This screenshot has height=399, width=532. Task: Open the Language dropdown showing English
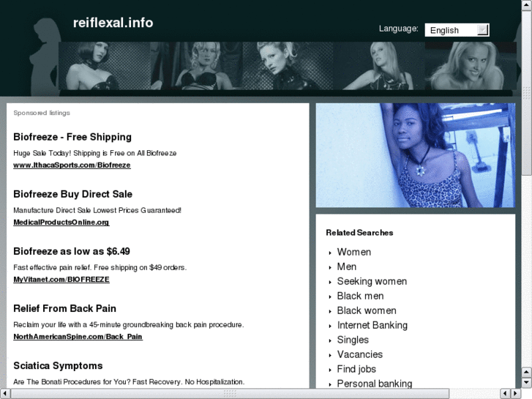[457, 30]
